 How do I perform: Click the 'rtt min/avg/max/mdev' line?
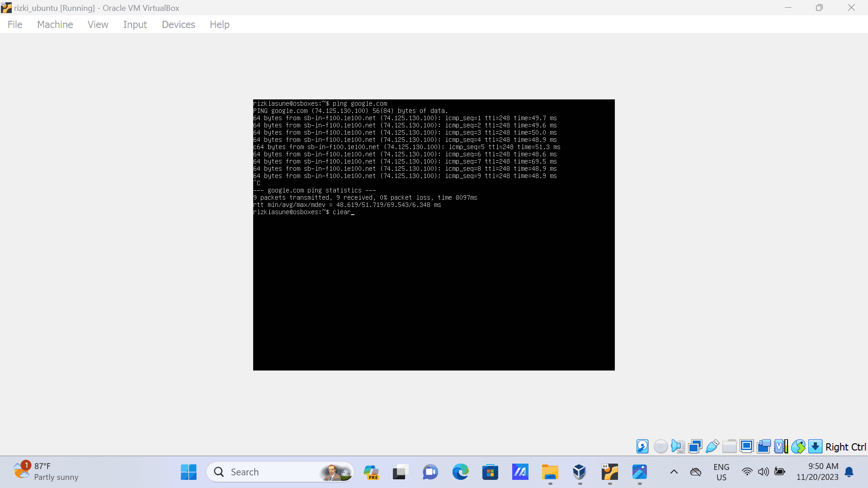pyautogui.click(x=347, y=205)
